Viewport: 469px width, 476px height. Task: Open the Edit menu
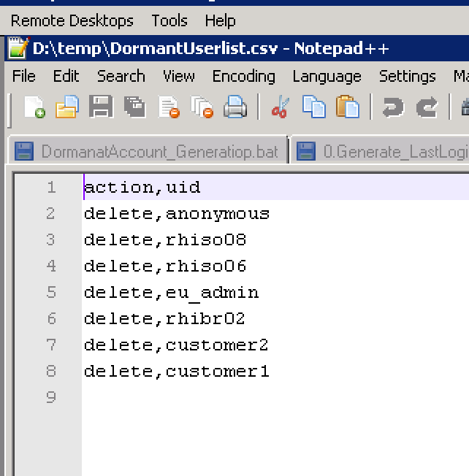pos(66,76)
